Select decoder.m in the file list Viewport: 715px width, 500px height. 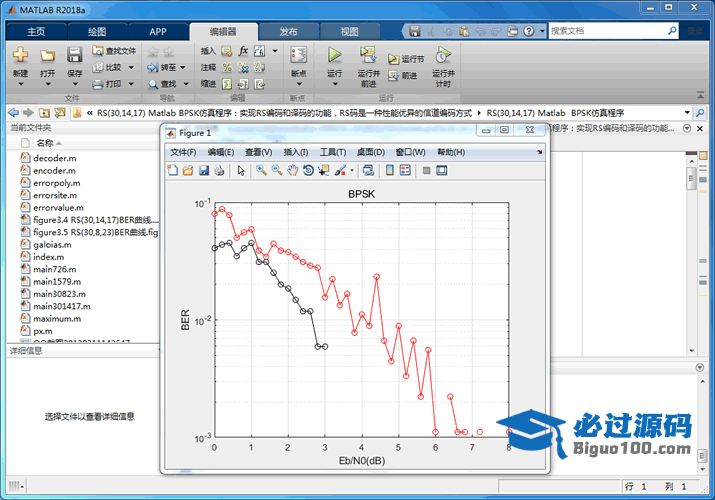tap(54, 158)
